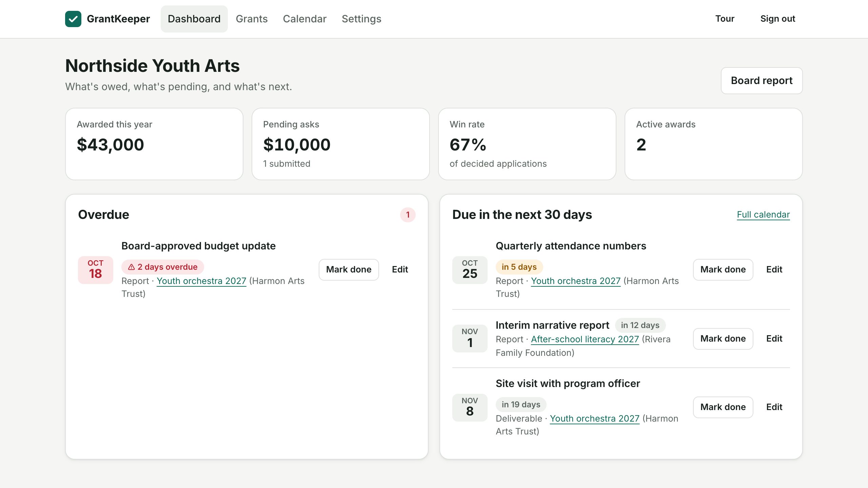Open After-school literacy 2027 grant link
The image size is (868, 488).
point(585,339)
